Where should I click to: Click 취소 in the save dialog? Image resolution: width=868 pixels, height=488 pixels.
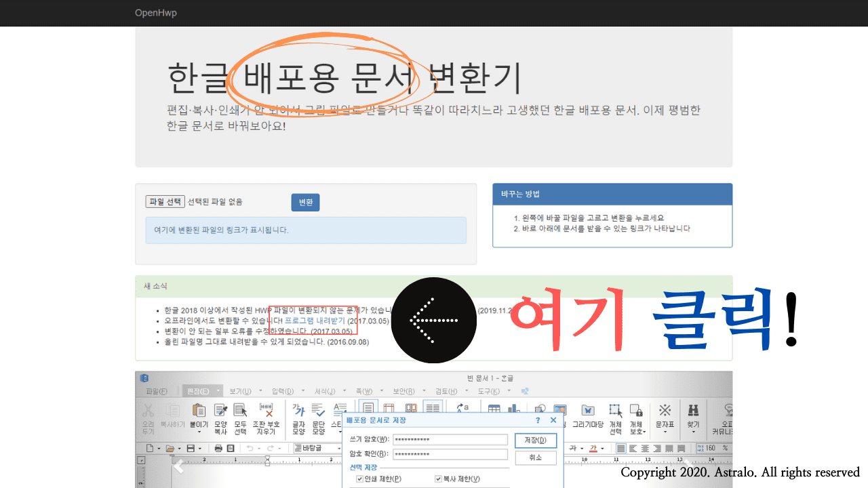tap(536, 457)
